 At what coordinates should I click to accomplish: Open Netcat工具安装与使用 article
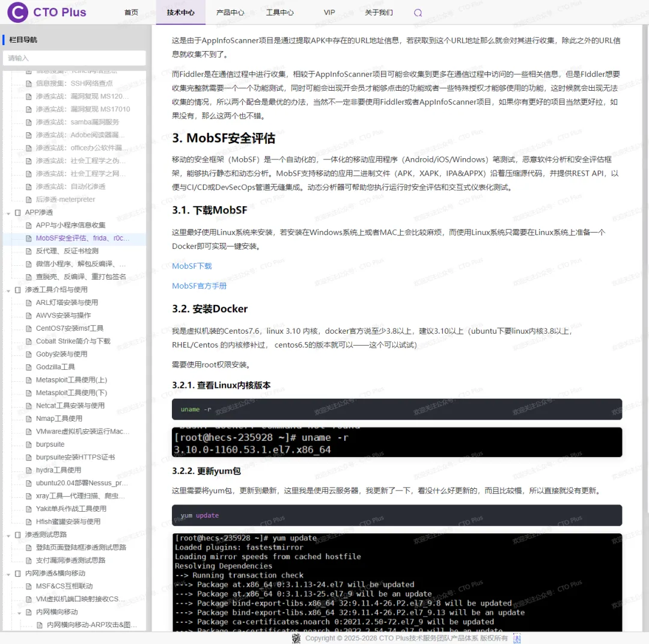pyautogui.click(x=70, y=405)
